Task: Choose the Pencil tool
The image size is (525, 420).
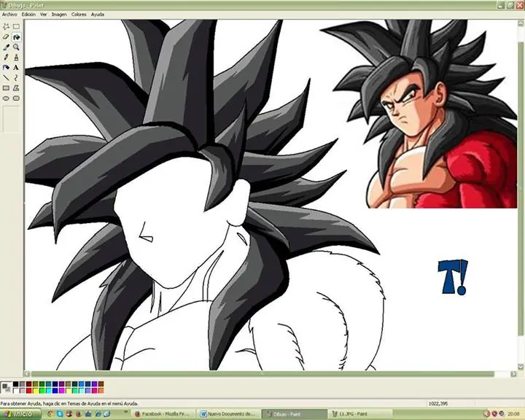Action: pos(6,58)
